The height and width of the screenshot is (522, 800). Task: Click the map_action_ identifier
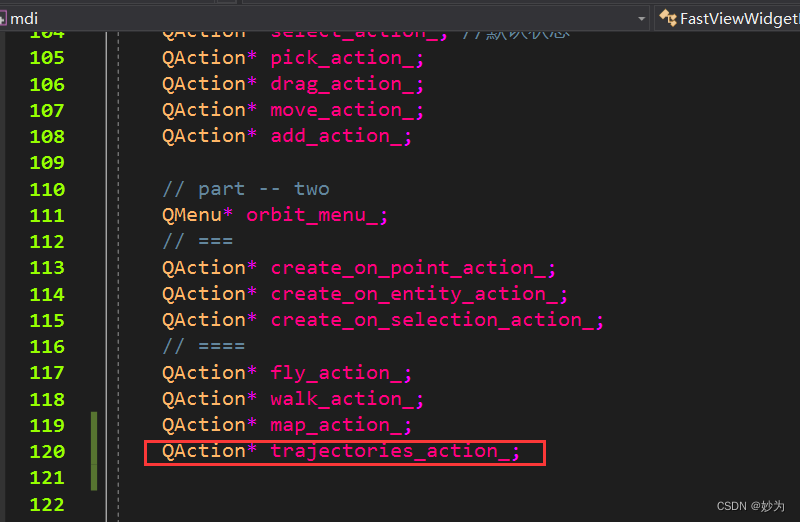tap(336, 426)
